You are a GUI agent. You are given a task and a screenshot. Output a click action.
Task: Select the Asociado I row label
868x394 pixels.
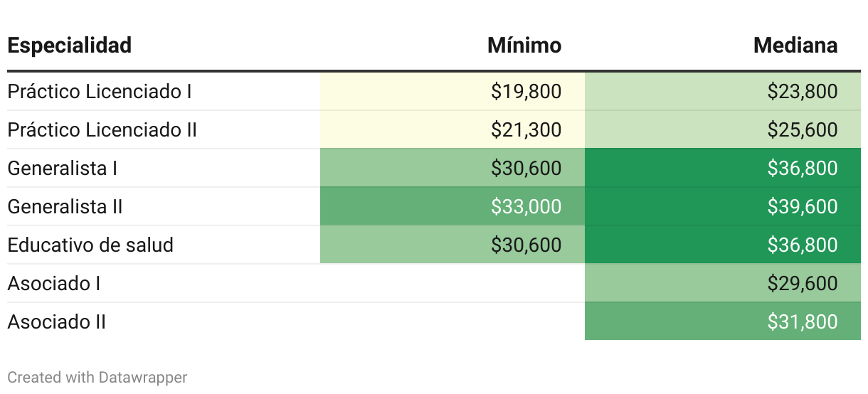pos(53,283)
